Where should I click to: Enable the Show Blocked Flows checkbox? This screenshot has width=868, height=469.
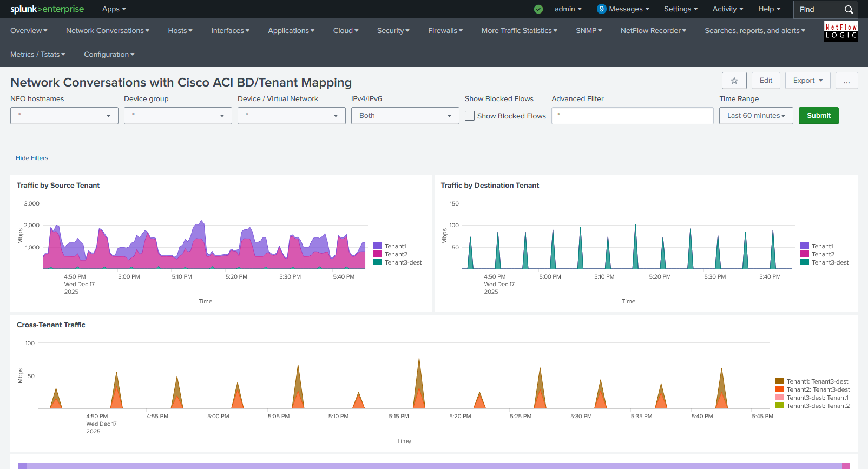pos(470,116)
